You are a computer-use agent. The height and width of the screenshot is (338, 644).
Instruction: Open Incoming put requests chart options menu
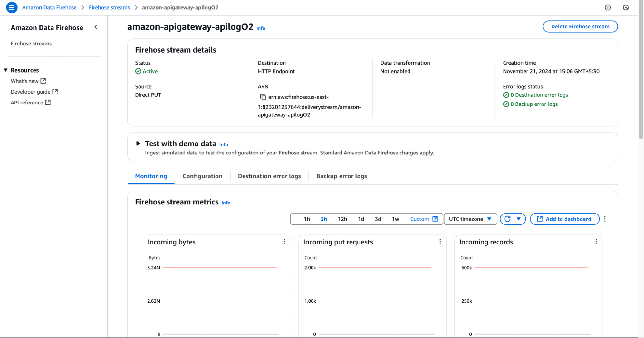click(440, 242)
